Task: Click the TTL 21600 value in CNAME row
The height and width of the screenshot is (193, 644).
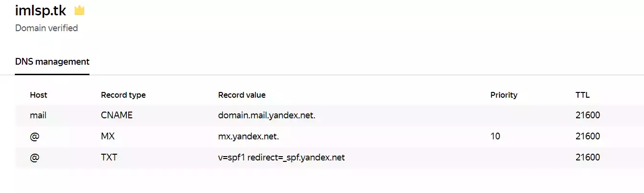Action: coord(588,115)
